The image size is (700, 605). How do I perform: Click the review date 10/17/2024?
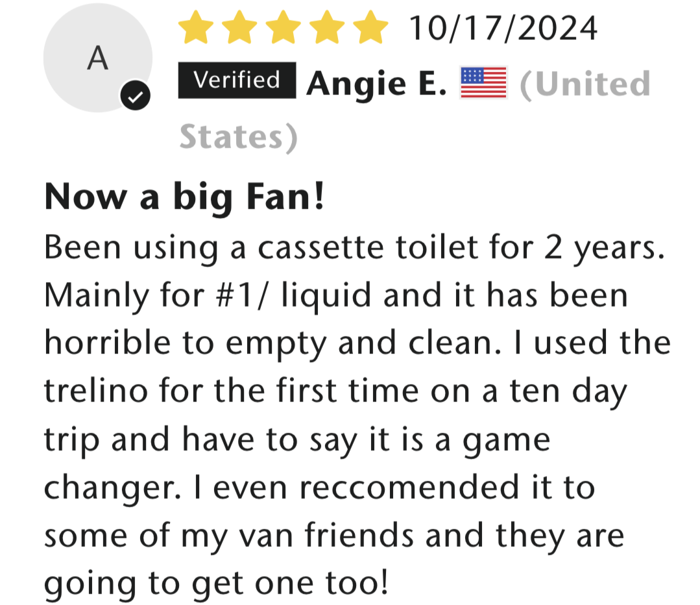click(x=503, y=28)
